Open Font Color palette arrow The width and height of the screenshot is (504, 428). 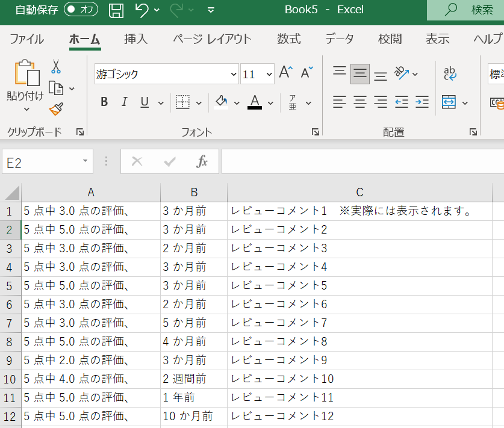click(x=270, y=103)
